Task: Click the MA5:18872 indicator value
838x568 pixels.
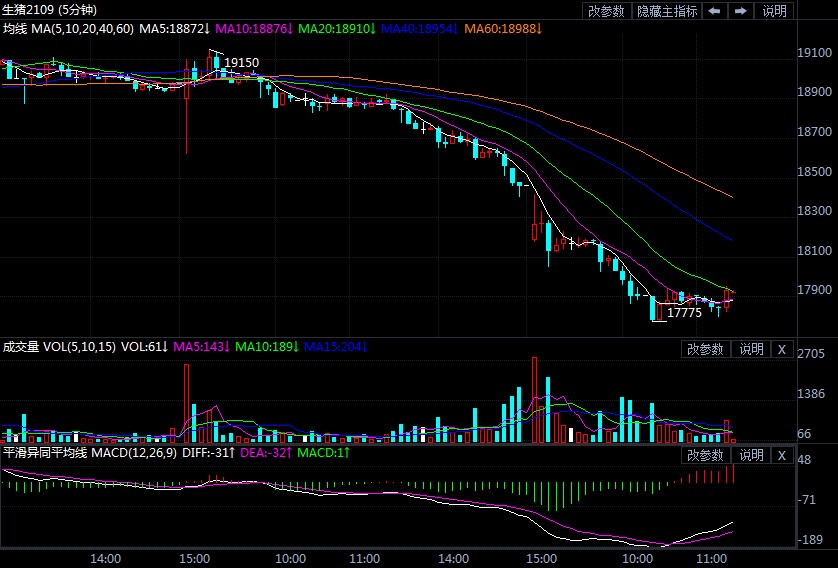Action: pyautogui.click(x=175, y=29)
